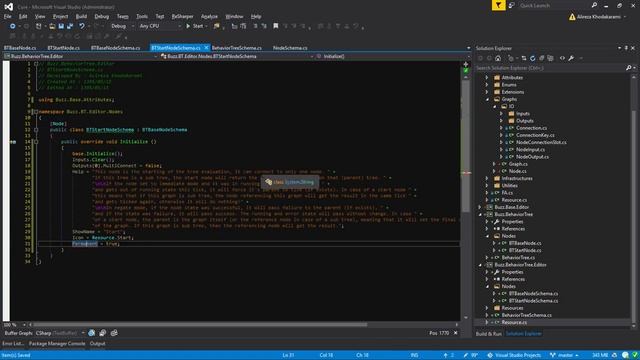640x360 pixels.
Task: Click the Open File folder icon
Action: (x=52, y=26)
